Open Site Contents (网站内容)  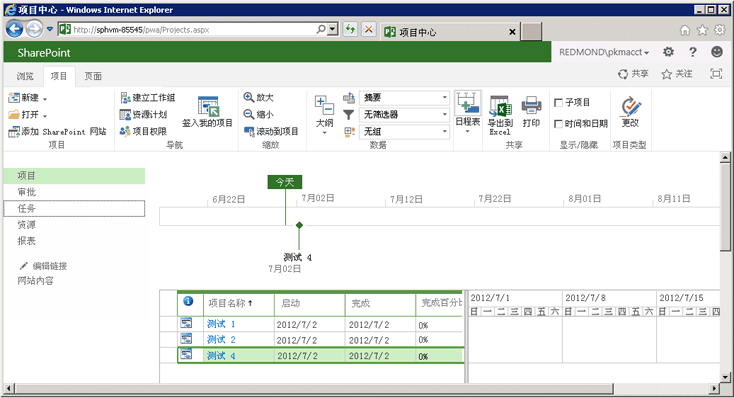point(36,281)
